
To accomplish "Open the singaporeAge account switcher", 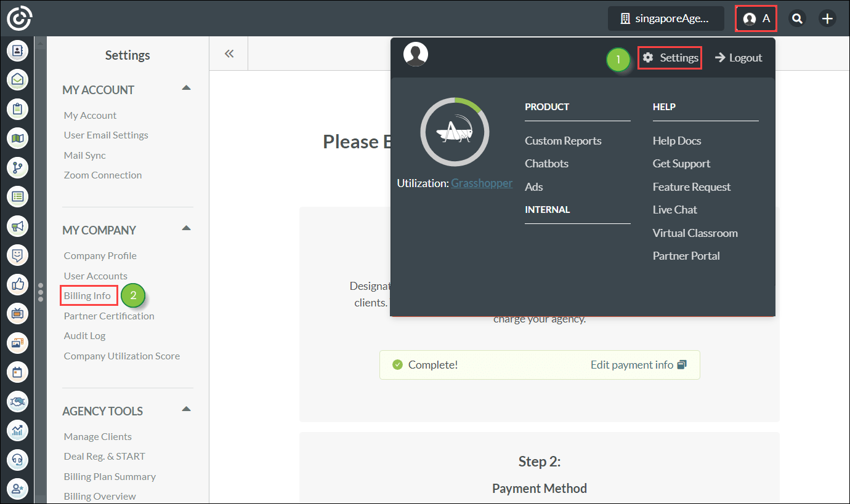I will pos(665,18).
